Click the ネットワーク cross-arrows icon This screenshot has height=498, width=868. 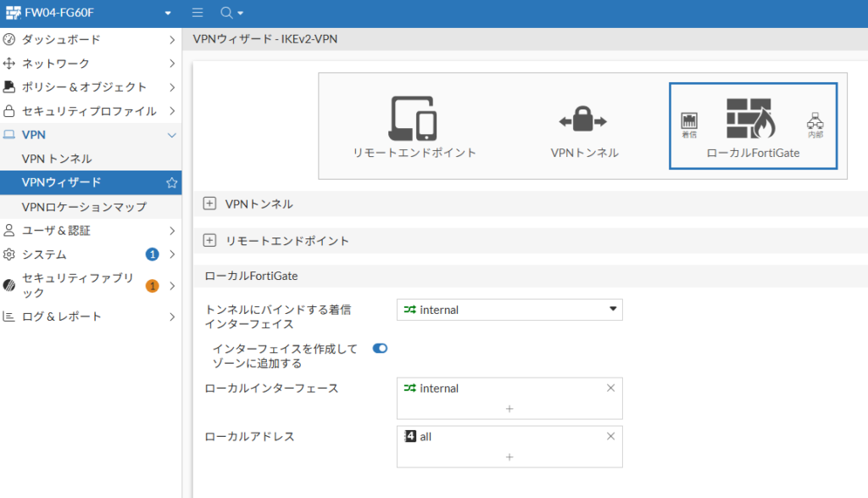coord(8,63)
